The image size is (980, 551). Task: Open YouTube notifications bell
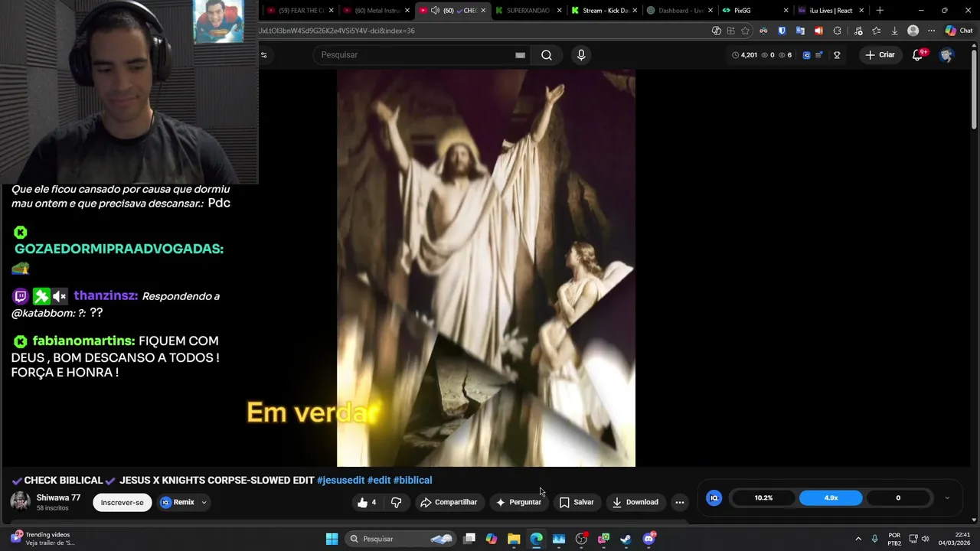click(x=917, y=55)
